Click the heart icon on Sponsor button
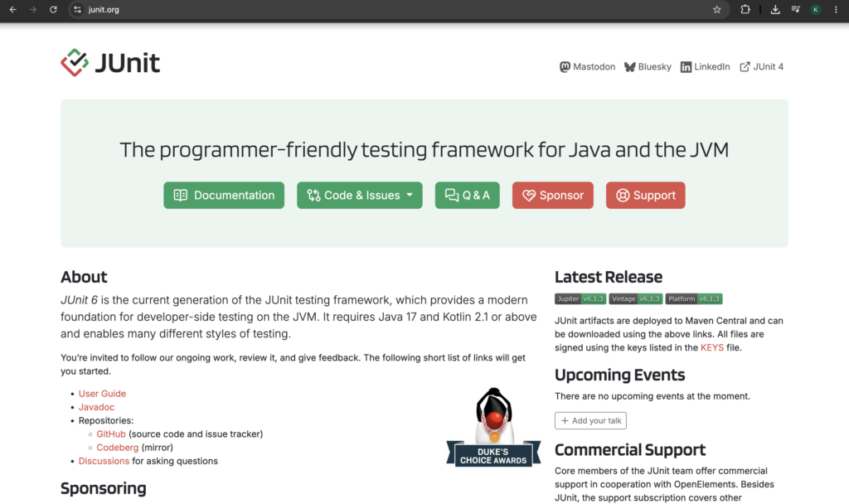Viewport: 849px width, 504px height. tap(529, 196)
